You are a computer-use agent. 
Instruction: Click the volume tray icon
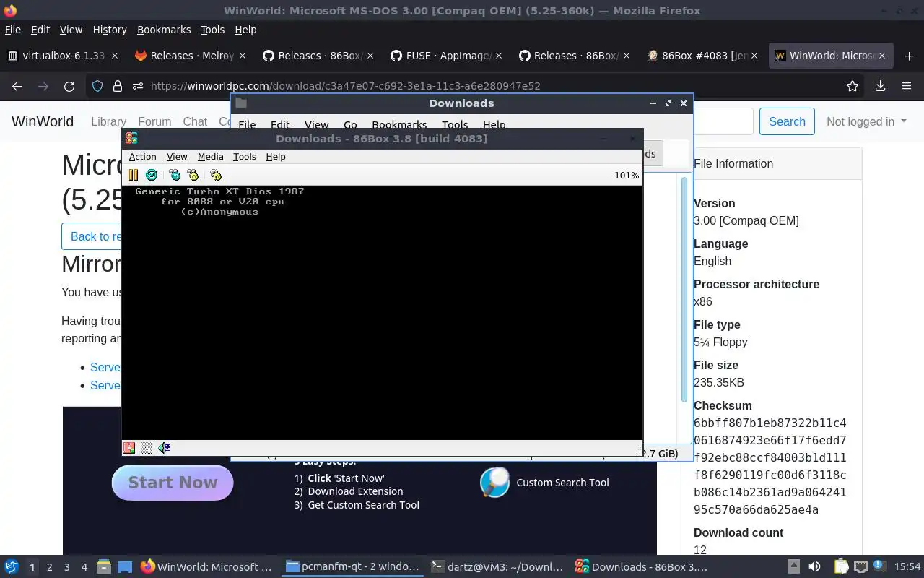[814, 567]
